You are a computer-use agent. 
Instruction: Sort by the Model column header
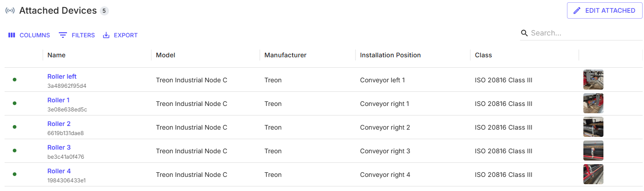tap(165, 55)
